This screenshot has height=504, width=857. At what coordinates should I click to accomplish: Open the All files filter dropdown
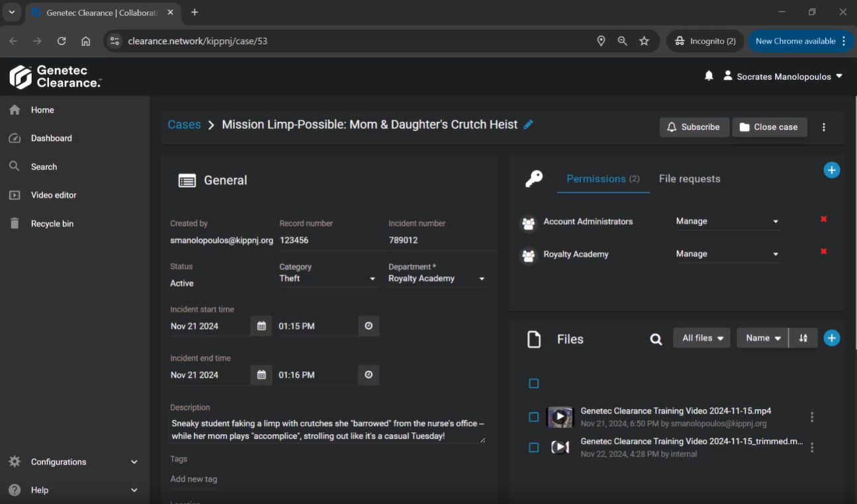pyautogui.click(x=701, y=338)
